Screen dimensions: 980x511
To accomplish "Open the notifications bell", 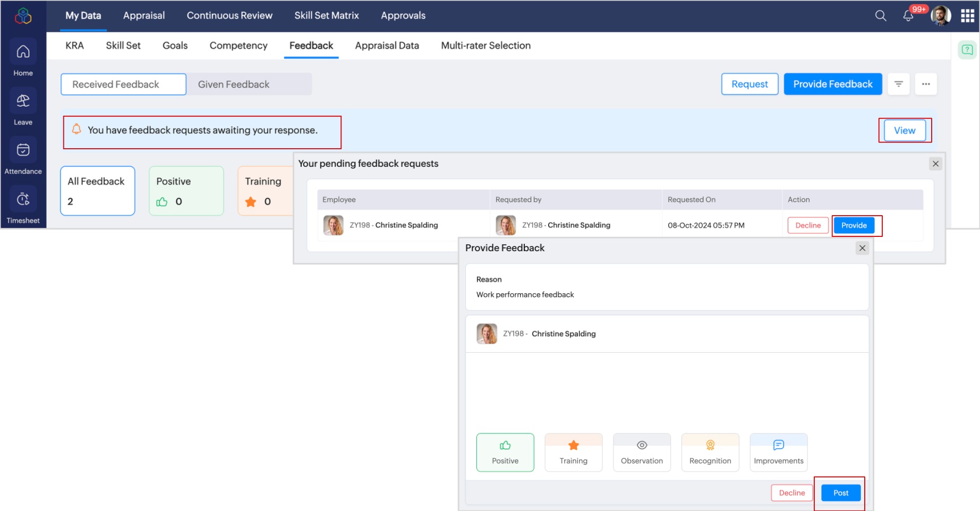I will (x=908, y=16).
